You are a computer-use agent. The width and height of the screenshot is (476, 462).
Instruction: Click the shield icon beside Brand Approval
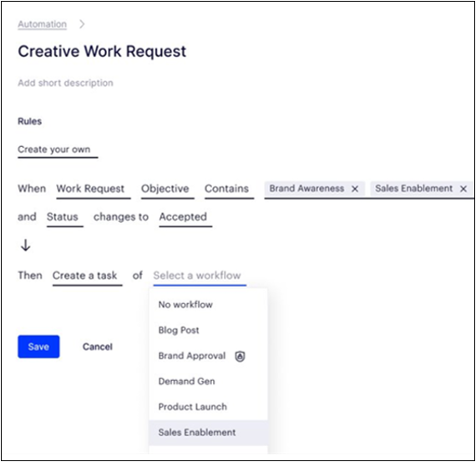click(240, 356)
